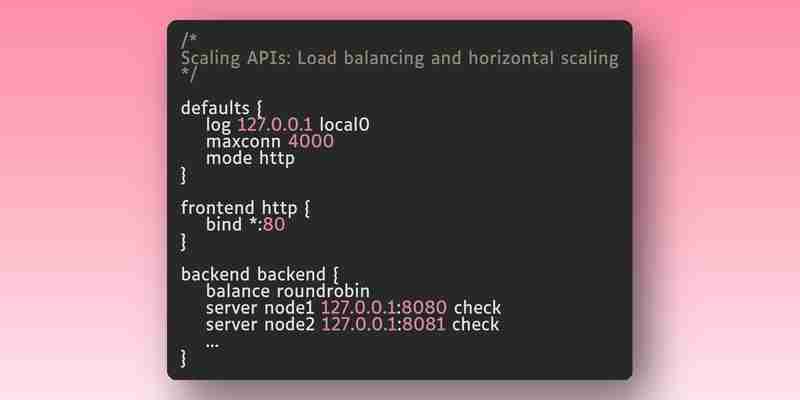Click the check keyword on node1 line
800x400 pixels.
[x=478, y=308]
